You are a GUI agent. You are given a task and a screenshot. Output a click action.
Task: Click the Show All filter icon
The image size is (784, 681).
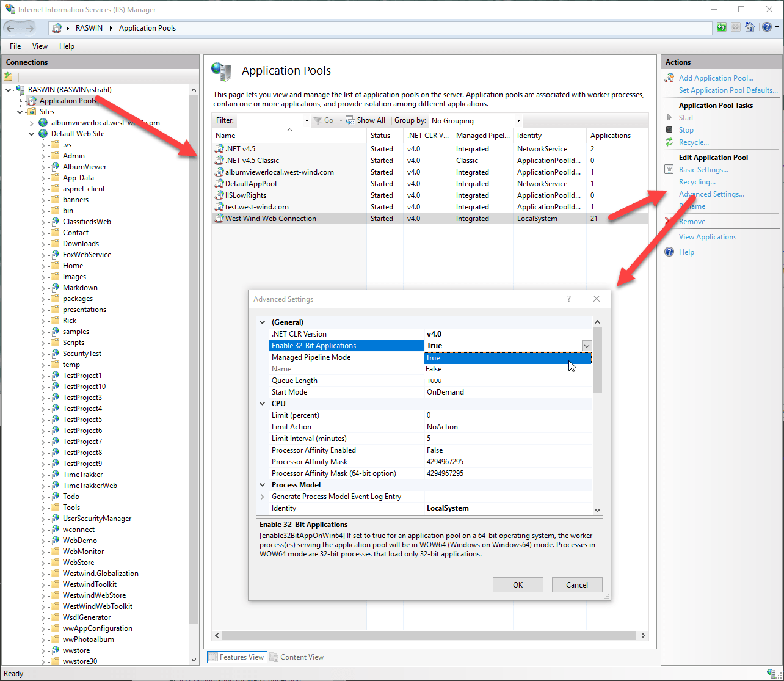[350, 120]
